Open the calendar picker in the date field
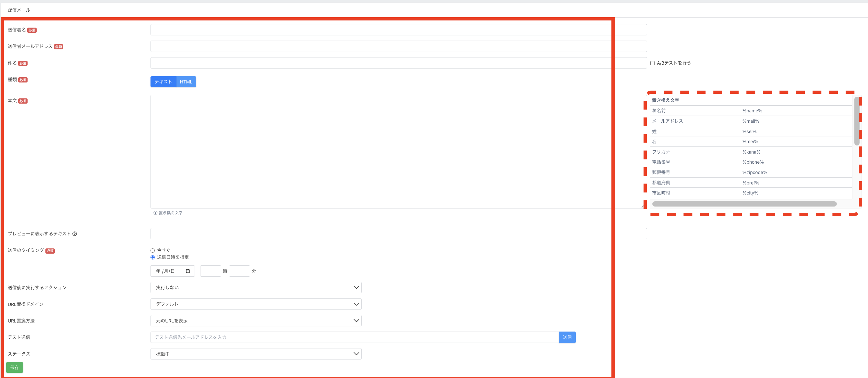This screenshot has height=378, width=868. 188,271
